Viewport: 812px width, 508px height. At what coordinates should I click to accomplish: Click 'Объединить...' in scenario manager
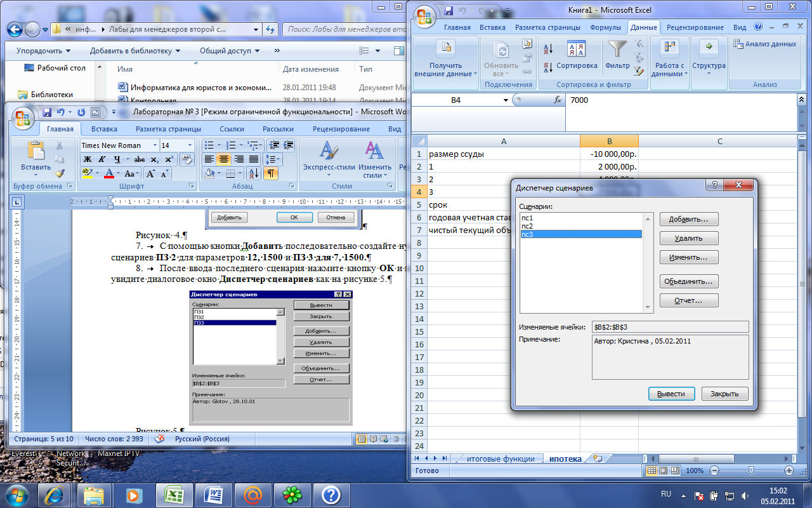coord(689,281)
